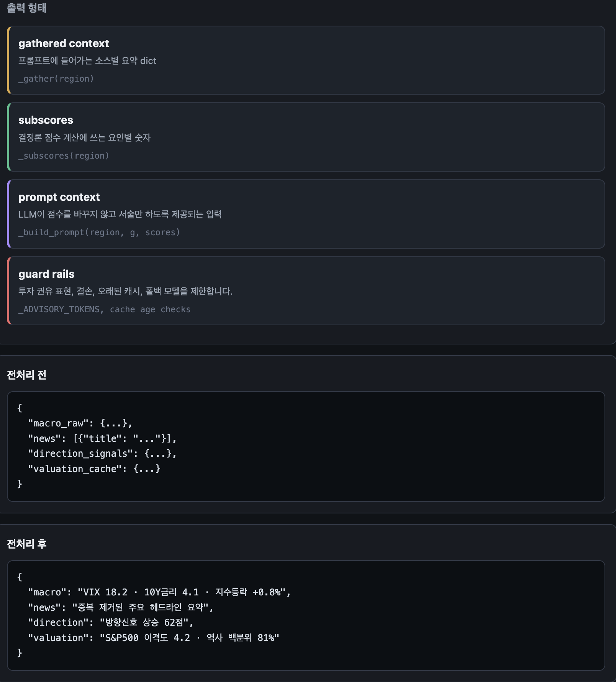Click the "news" title line in first code block
Viewport: 616px width, 682px height.
pos(102,438)
